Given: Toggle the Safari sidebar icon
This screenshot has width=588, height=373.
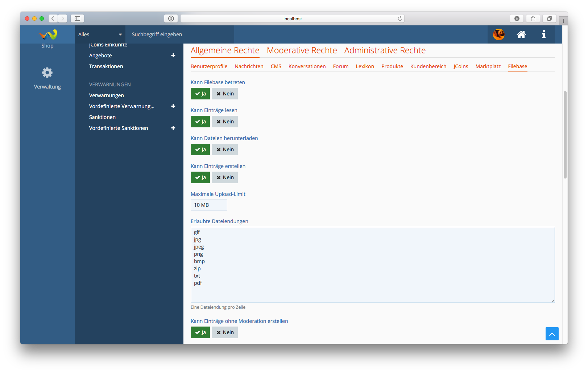Looking at the screenshot, I should click(77, 19).
